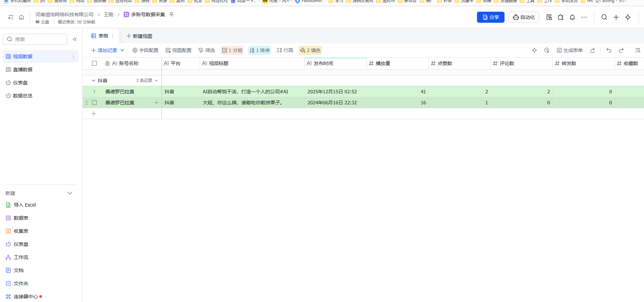This screenshot has width=644, height=302.
Task: Click the share arrow toolbar icon
Action: tap(592, 50)
